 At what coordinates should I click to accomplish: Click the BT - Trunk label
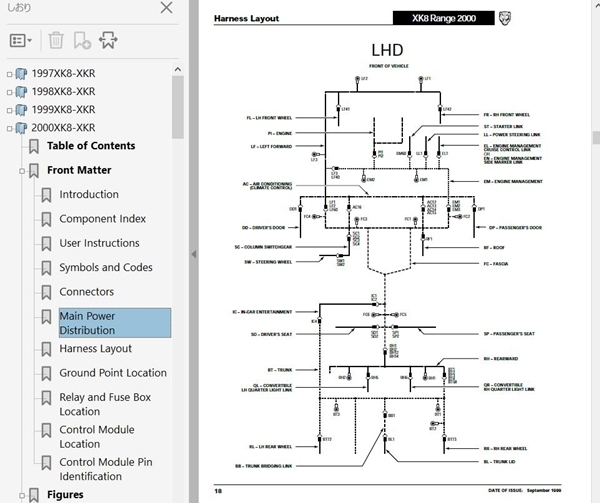[x=279, y=370]
